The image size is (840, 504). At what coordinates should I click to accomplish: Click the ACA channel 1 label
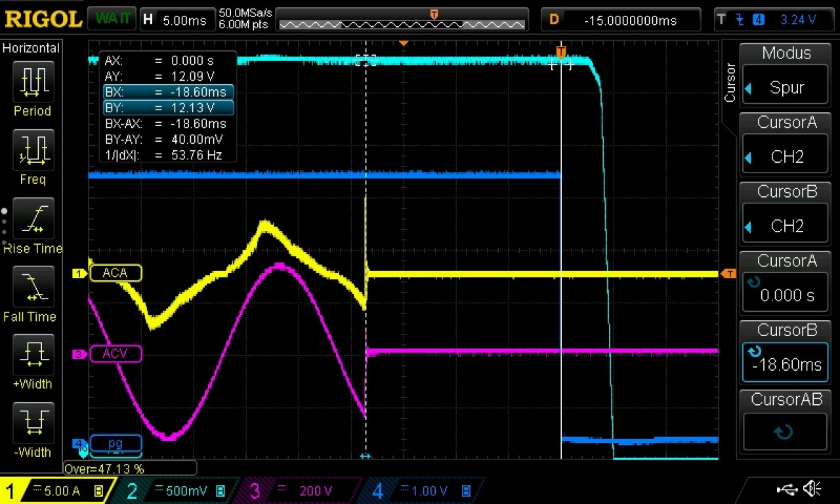(x=115, y=273)
